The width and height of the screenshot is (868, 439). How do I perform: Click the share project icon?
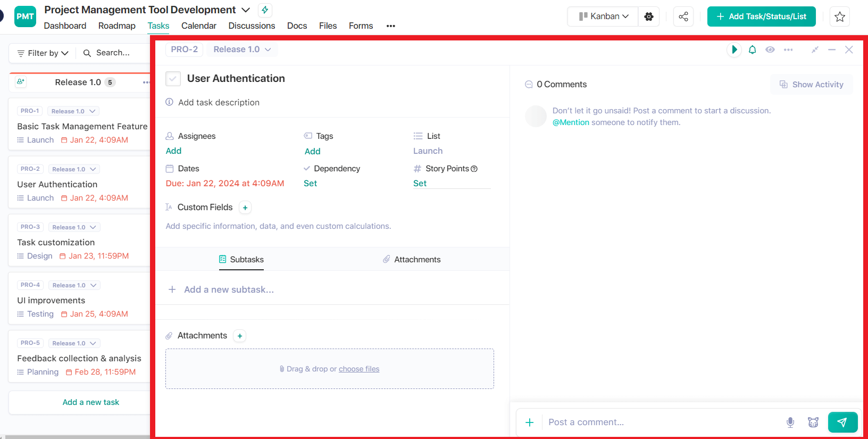point(683,16)
